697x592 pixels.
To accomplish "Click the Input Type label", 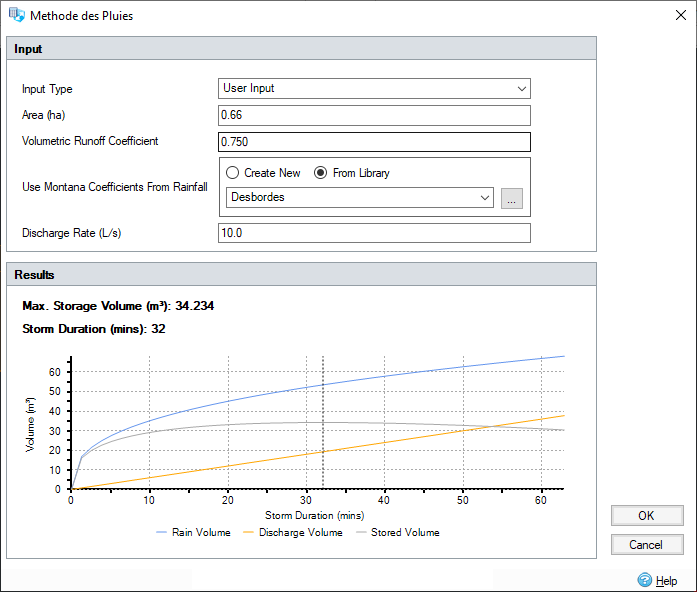I will click(47, 89).
